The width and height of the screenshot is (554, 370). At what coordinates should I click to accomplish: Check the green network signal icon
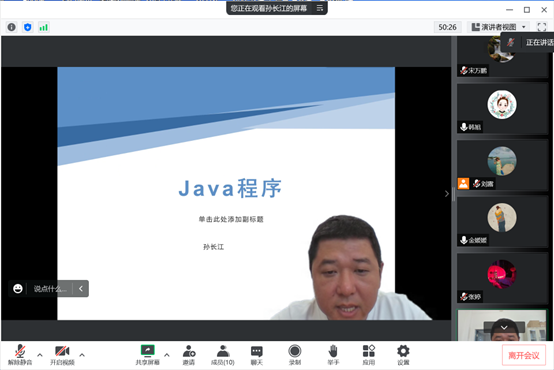(x=43, y=27)
